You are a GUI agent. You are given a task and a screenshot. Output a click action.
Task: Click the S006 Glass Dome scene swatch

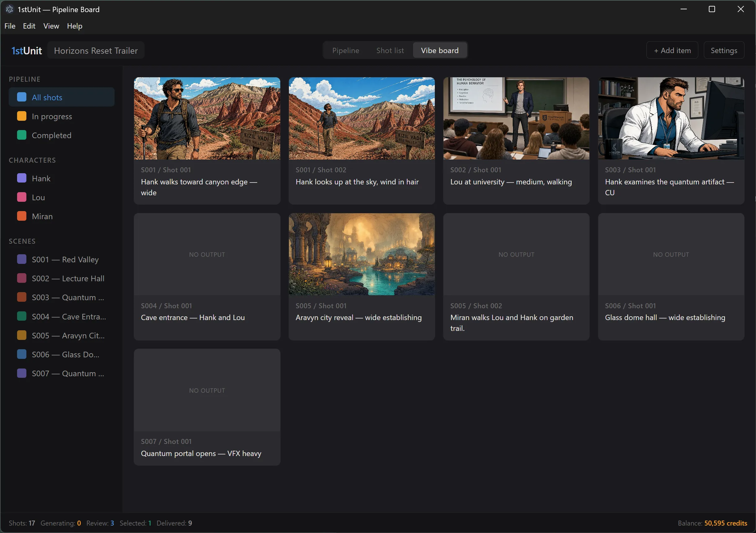coord(22,354)
